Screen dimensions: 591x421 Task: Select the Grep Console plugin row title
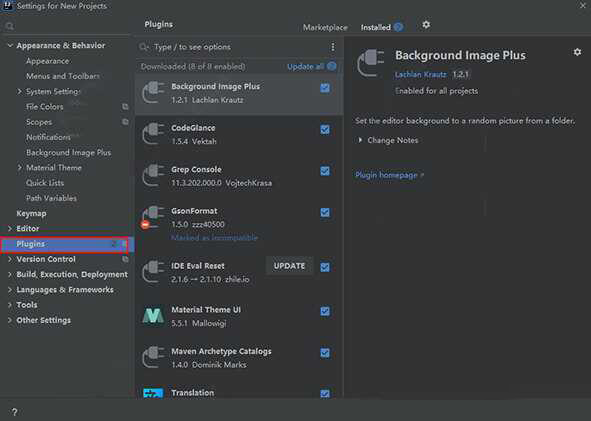coord(196,170)
